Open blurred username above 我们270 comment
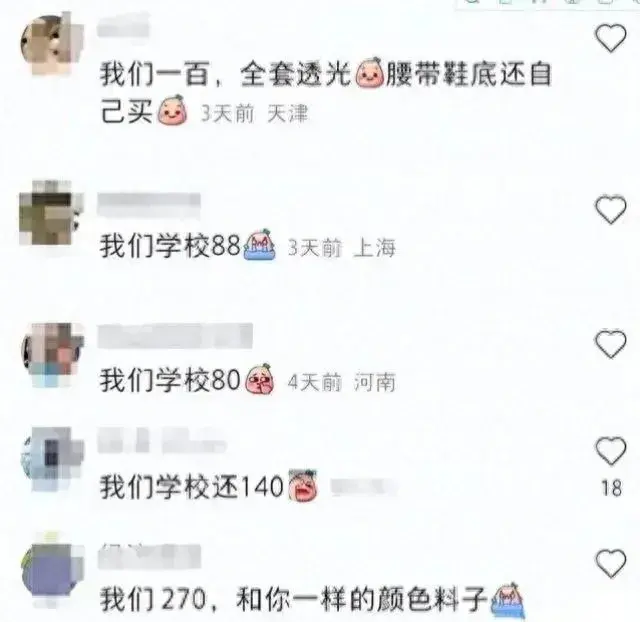The width and height of the screenshot is (640, 622). 150,556
